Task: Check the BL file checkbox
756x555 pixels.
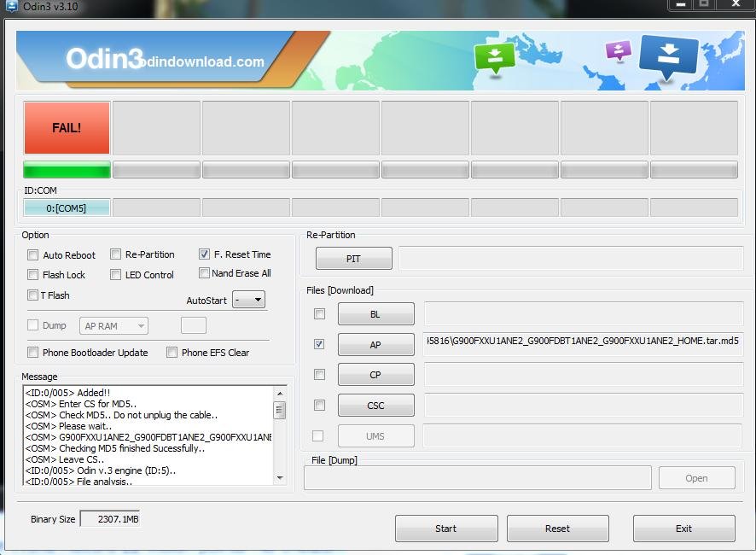Action: [x=319, y=314]
